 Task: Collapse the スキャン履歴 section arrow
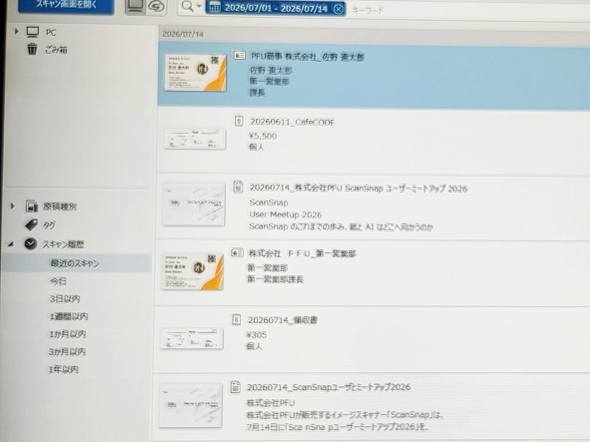click(11, 245)
